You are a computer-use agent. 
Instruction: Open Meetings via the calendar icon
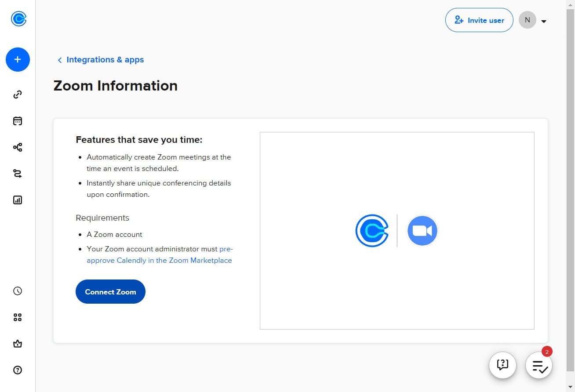pos(18,121)
